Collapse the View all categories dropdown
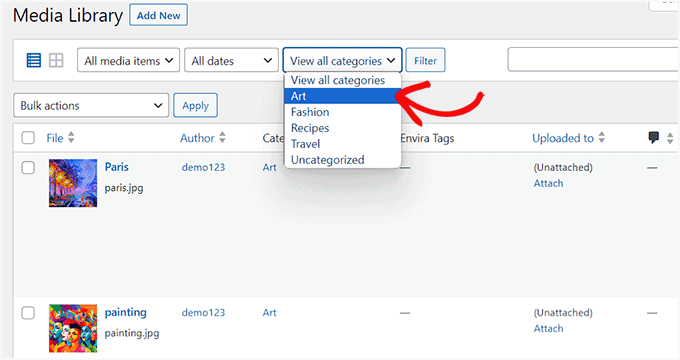 342,60
